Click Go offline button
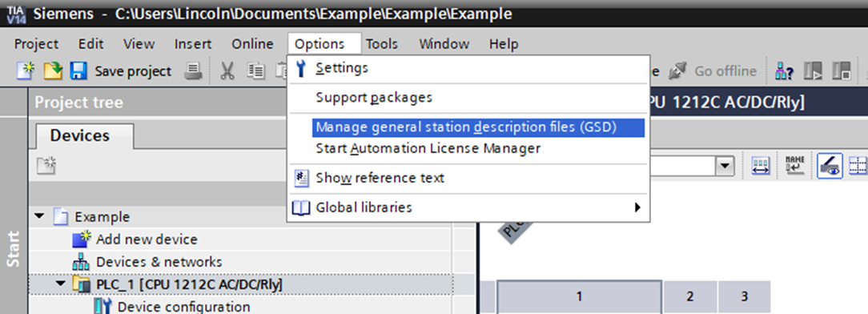868x314 pixels. [713, 70]
